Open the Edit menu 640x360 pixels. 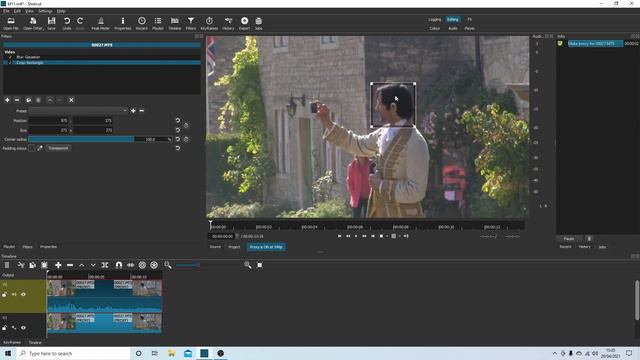(17, 11)
